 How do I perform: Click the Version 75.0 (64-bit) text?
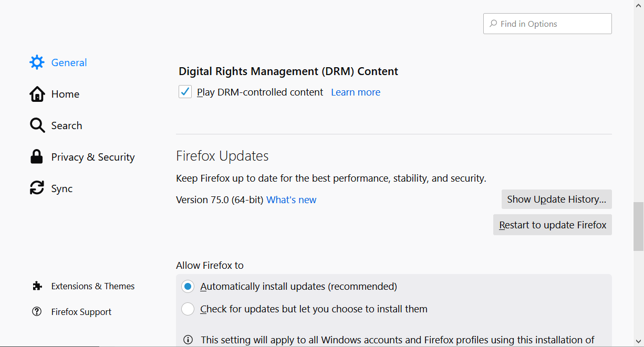click(x=220, y=200)
